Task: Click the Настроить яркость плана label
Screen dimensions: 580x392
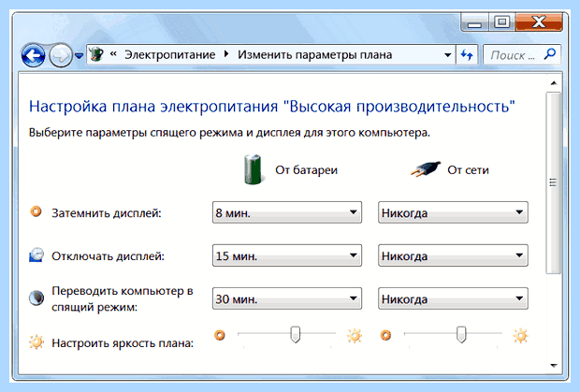Action: pos(123,343)
